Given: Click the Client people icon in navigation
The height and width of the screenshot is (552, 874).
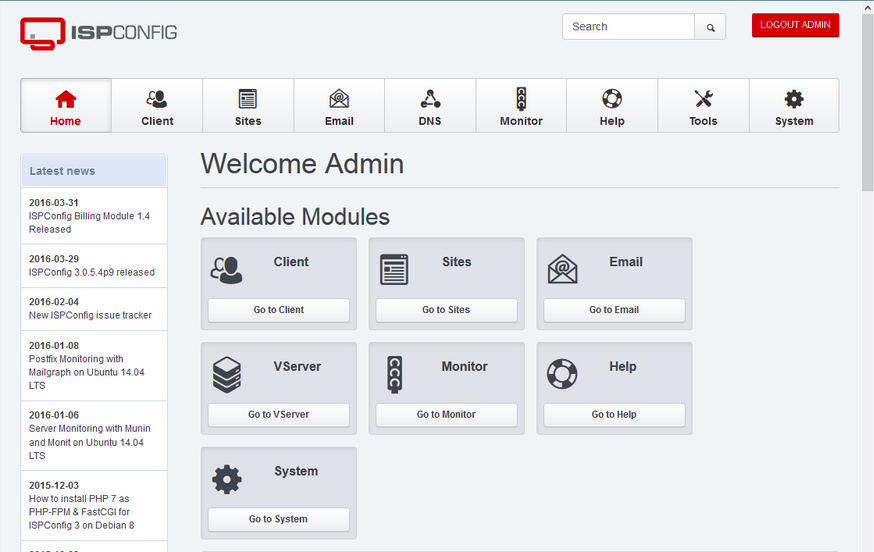Looking at the screenshot, I should [x=157, y=99].
